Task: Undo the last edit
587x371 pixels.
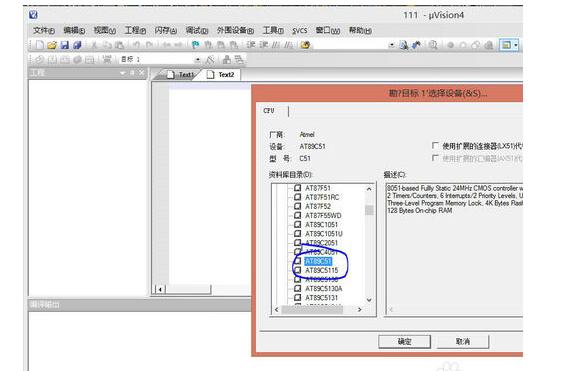Action: [x=136, y=45]
